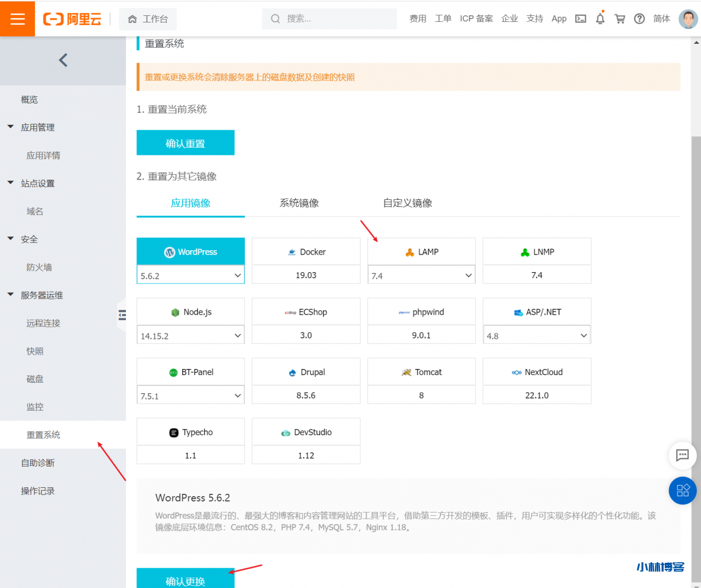Click the top search field
The image size is (701, 588).
coord(329,19)
